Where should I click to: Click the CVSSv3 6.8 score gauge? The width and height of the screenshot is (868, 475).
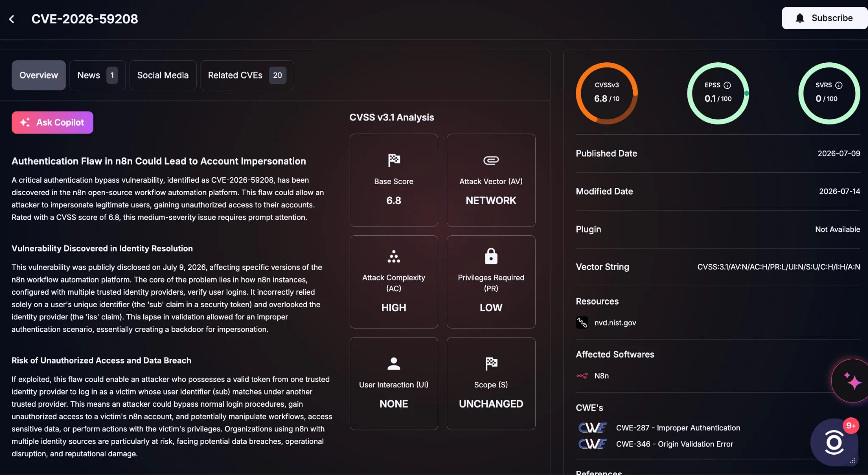point(606,93)
